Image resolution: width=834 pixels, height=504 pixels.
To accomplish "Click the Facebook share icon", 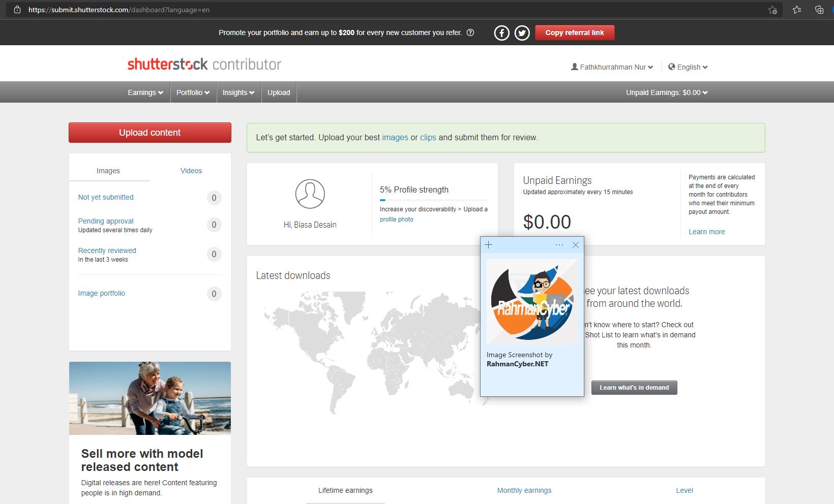I will (x=501, y=33).
